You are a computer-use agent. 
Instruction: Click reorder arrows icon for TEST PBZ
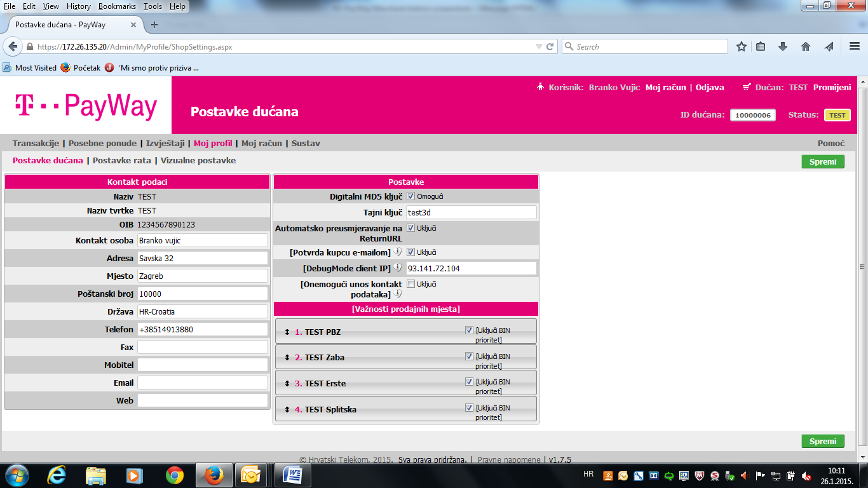click(287, 332)
